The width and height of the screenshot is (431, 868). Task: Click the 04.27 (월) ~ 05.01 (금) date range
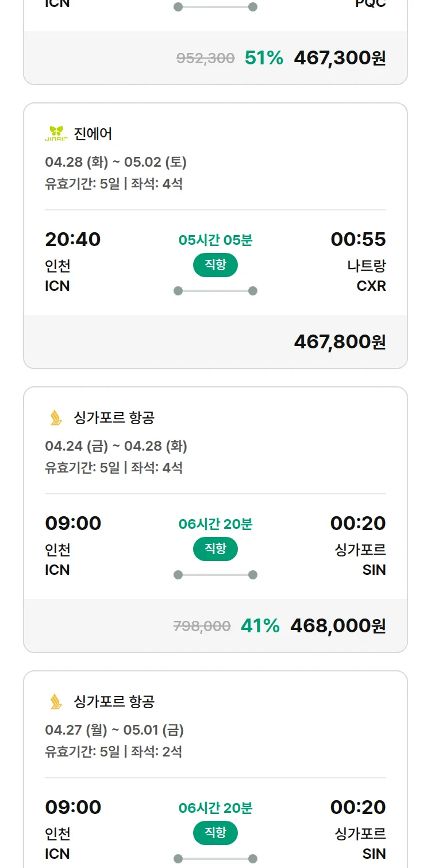(x=114, y=730)
